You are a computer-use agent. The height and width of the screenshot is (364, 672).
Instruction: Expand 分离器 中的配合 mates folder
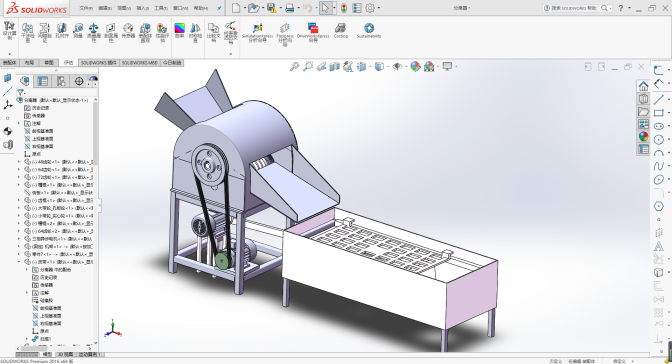(27, 270)
